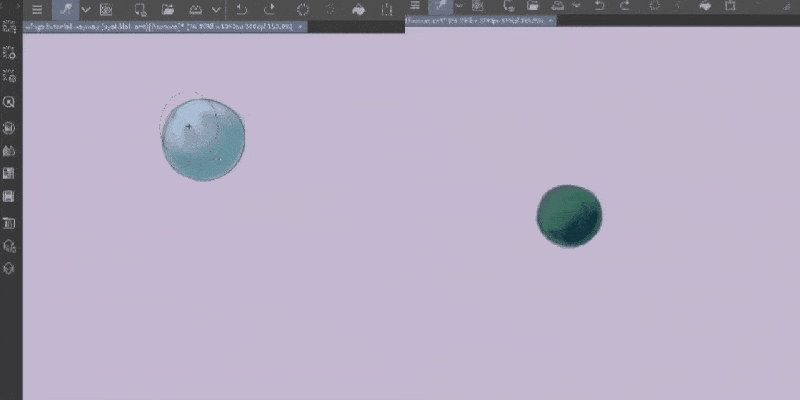This screenshot has height=400, width=800.
Task: Click the Scale/Rotate transform icon in the green-sphere window
Action: pyautogui.click(x=731, y=6)
